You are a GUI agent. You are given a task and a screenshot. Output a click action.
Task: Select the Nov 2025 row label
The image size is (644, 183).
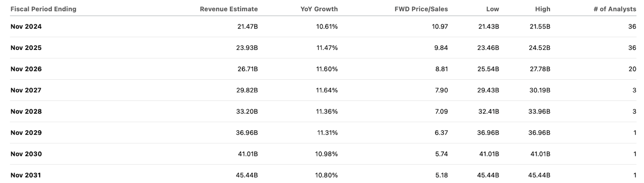(x=26, y=48)
